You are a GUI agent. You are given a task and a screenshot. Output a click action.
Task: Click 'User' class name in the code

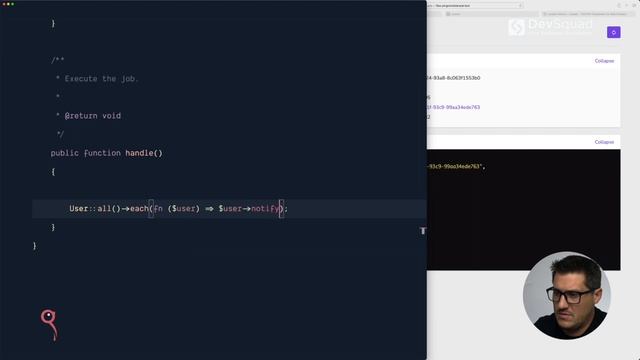pyautogui.click(x=79, y=209)
